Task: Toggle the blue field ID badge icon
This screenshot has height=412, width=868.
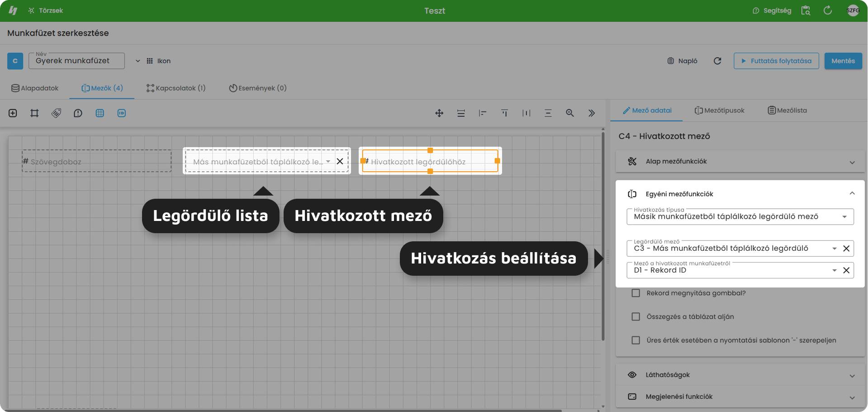Action: coord(122,113)
